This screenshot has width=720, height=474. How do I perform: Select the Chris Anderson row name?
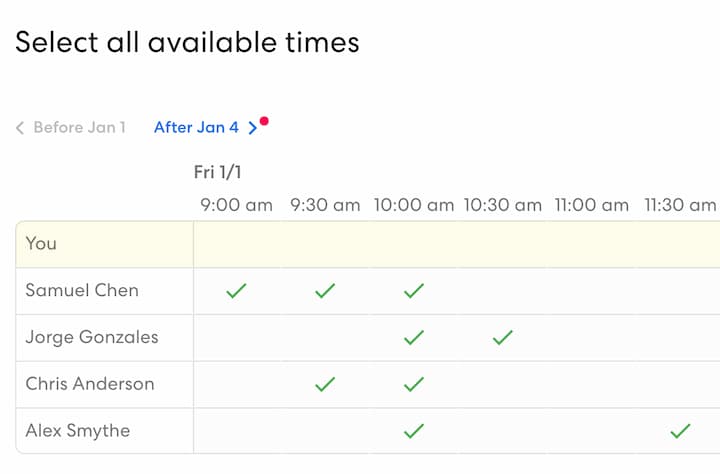tap(90, 384)
